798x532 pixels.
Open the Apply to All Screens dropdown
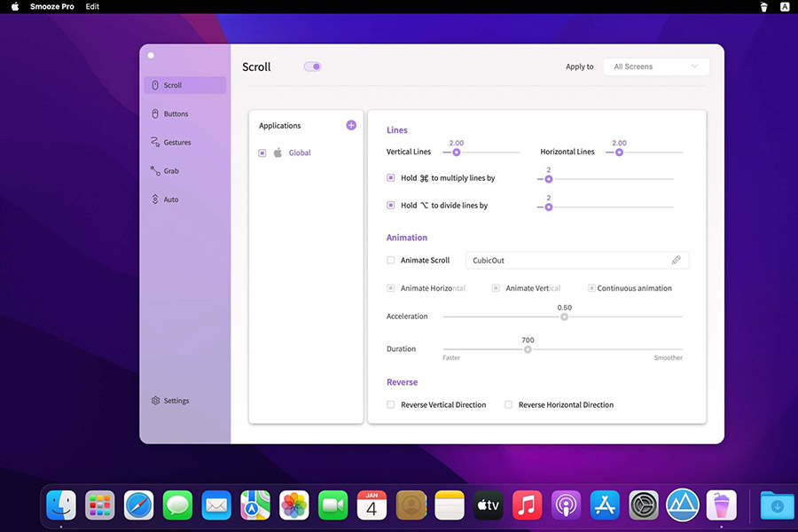[x=655, y=66]
